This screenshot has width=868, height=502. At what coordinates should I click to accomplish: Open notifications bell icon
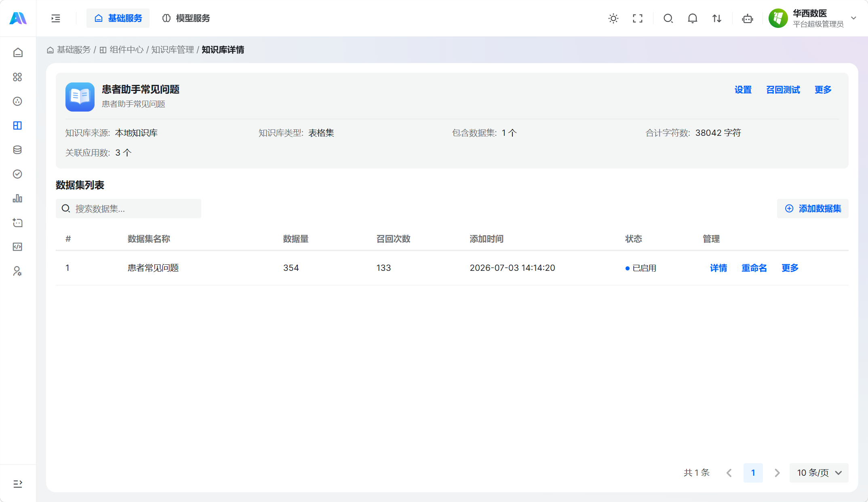pyautogui.click(x=693, y=18)
